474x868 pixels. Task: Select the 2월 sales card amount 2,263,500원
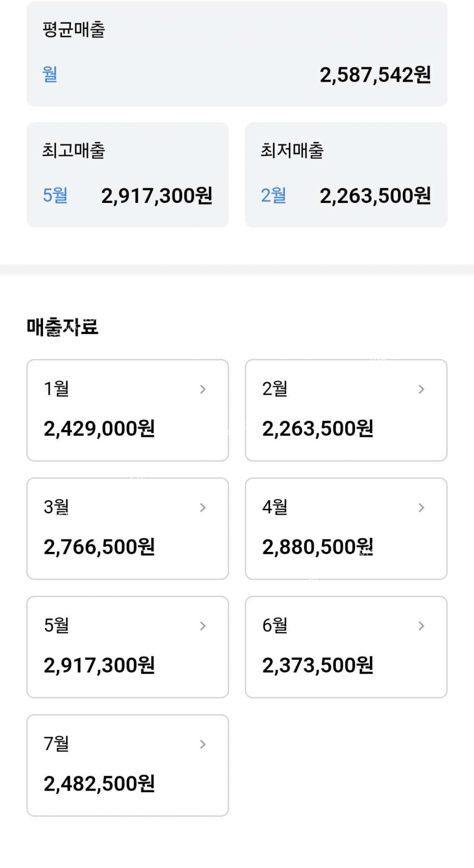[x=318, y=429]
